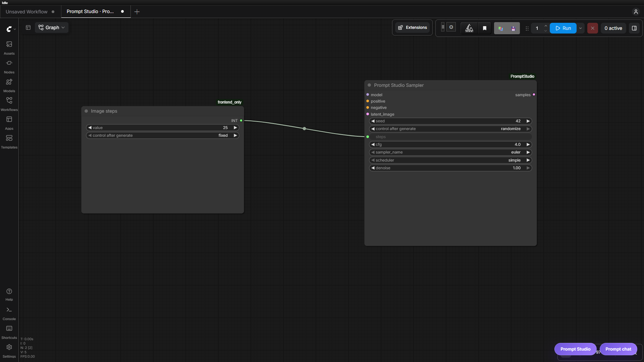
Task: Click the seed value field showing 42
Action: coord(450,121)
